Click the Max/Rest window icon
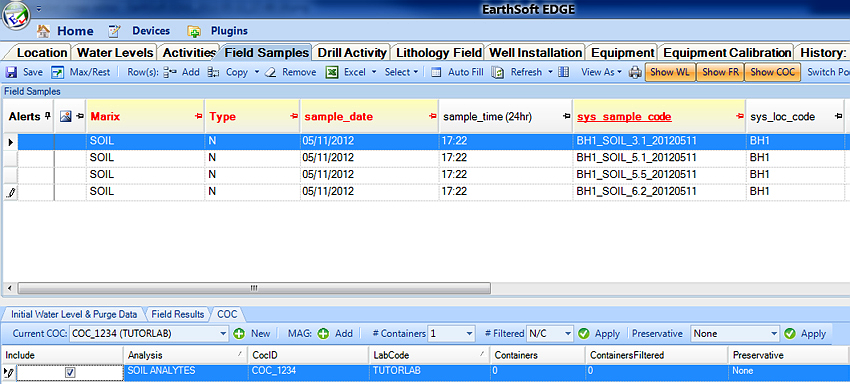 [57, 72]
